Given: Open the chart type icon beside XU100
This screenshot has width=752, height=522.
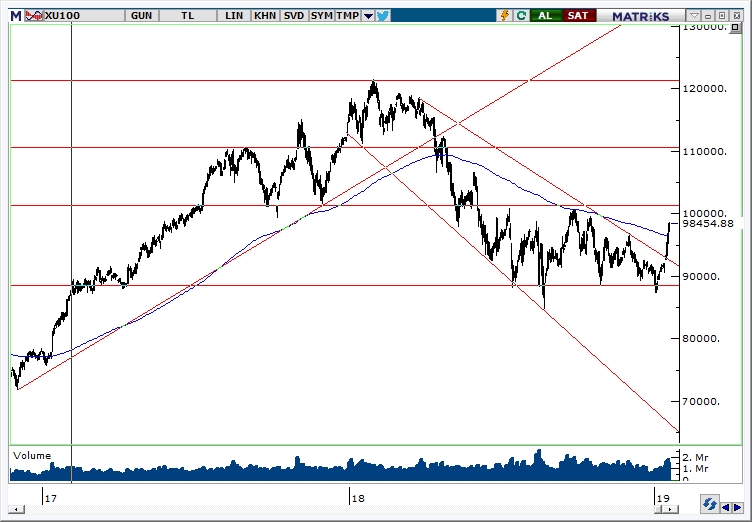Looking at the screenshot, I should tap(34, 16).
